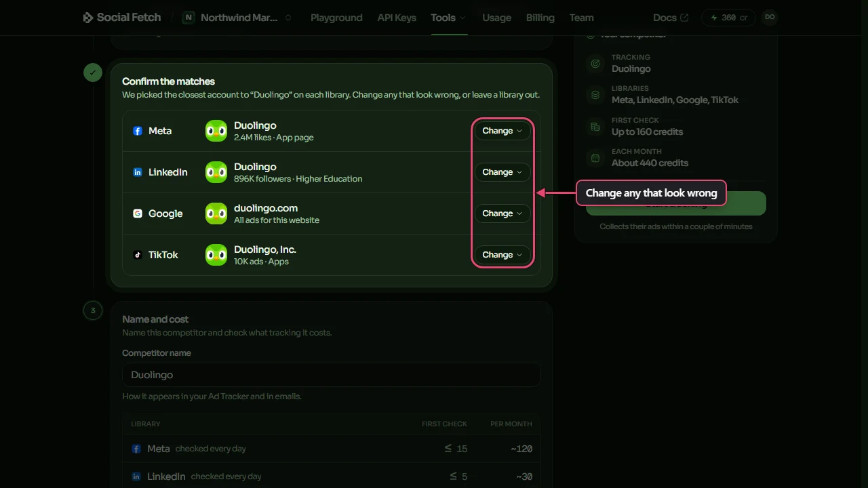The height and width of the screenshot is (488, 868).
Task: Go to the Playground tab
Action: 336,18
